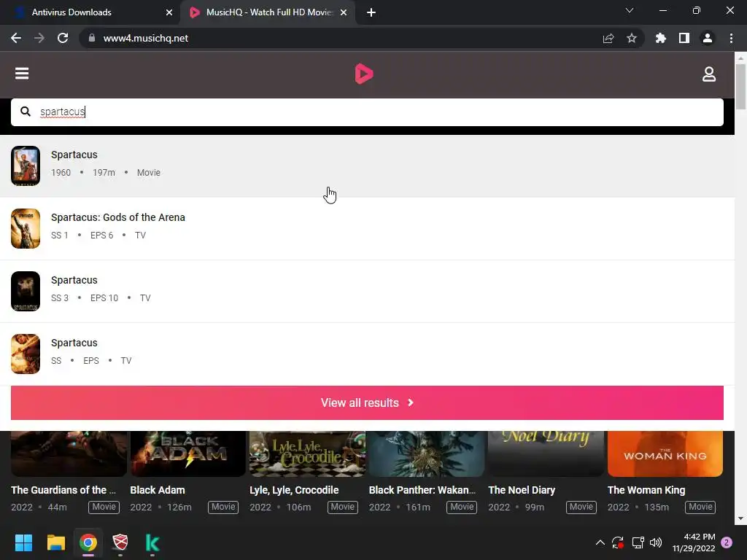This screenshot has width=747, height=560.
Task: Click the MusicHQ play logo
Action: 364,74
